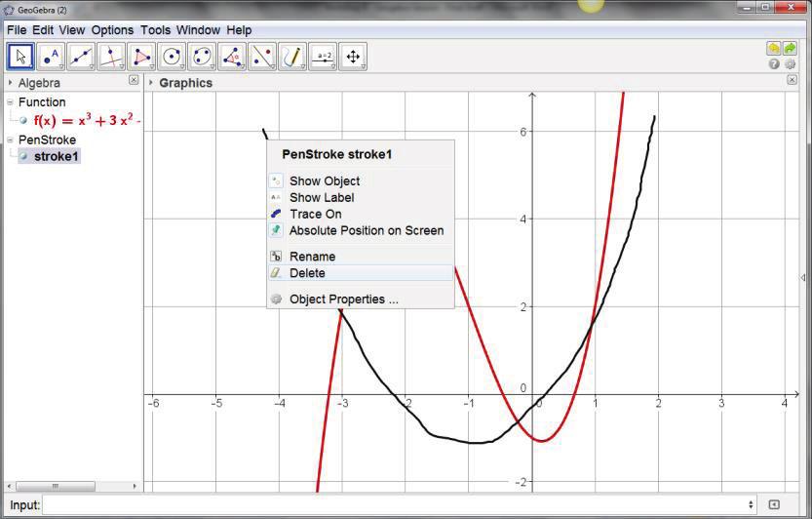Choose Show Object in context menu
The image size is (812, 519).
tap(361, 180)
